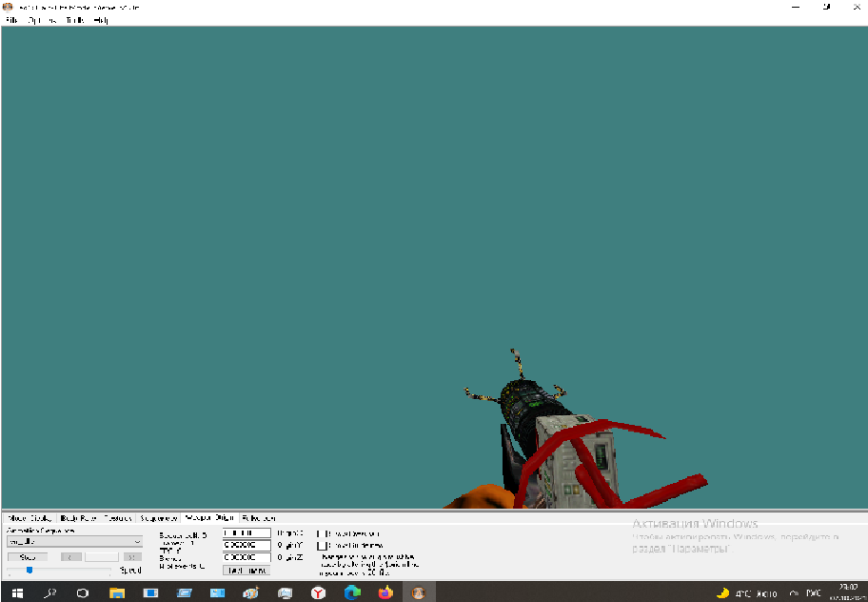Image resolution: width=868 pixels, height=602 pixels.
Task: Open the Textures tab
Action: (x=119, y=518)
